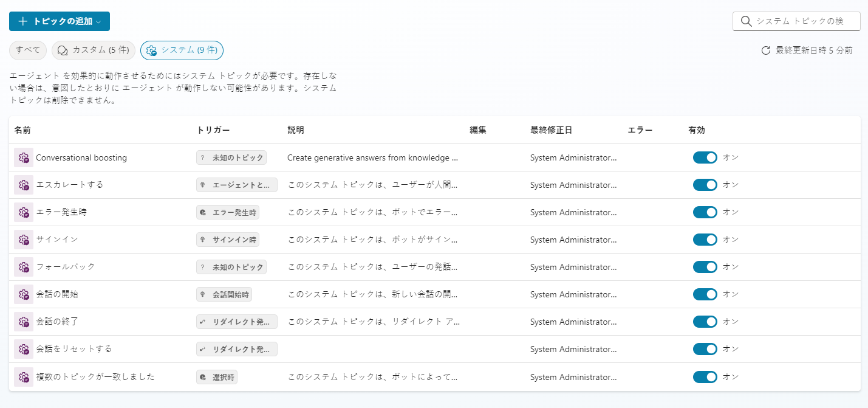This screenshot has height=408, width=868.
Task: Click the Conversational boosting topic icon
Action: click(x=24, y=157)
